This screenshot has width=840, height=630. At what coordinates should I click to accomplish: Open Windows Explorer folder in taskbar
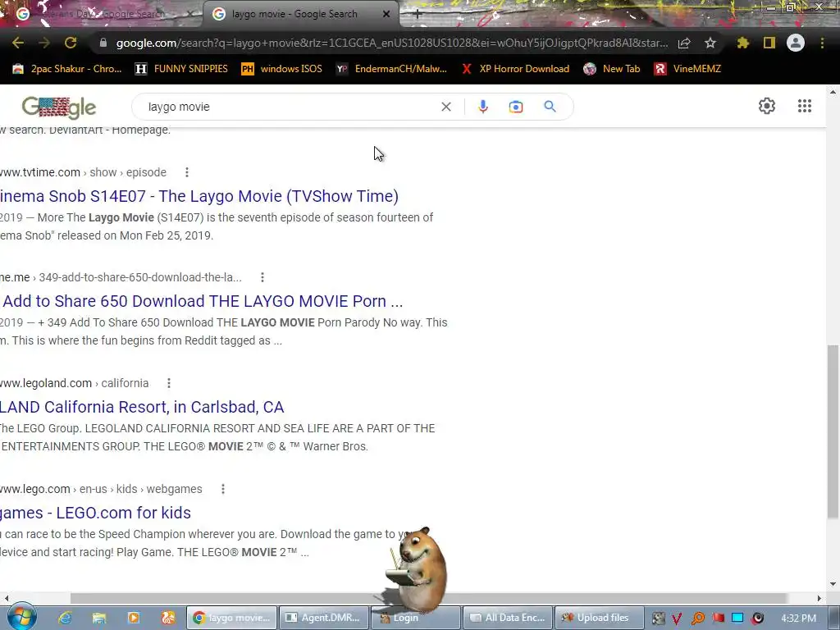[99, 618]
